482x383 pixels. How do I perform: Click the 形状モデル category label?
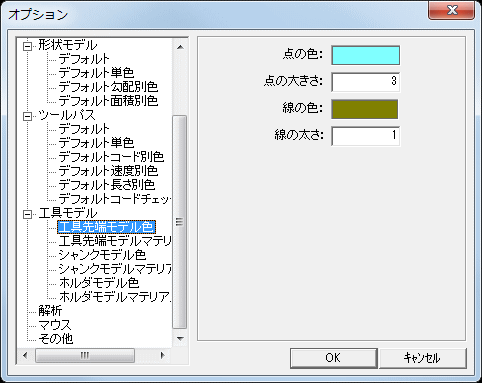[68, 45]
